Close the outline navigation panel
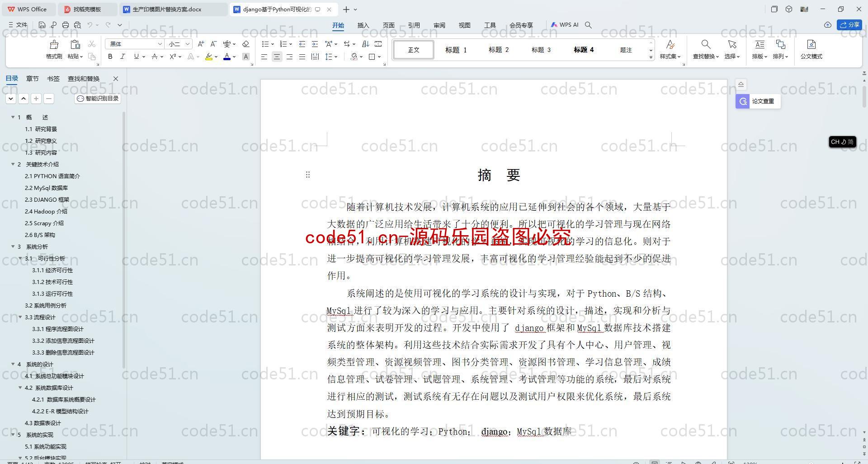This screenshot has height=464, width=868. point(116,79)
